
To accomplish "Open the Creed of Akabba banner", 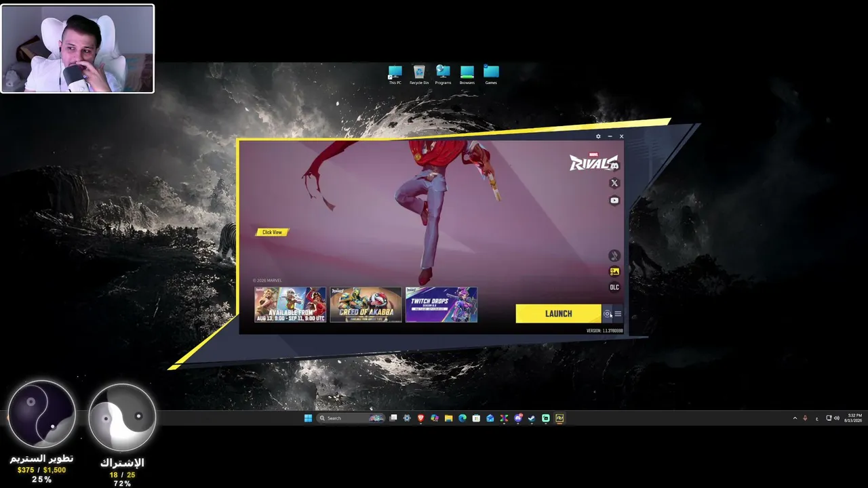I will 366,305.
